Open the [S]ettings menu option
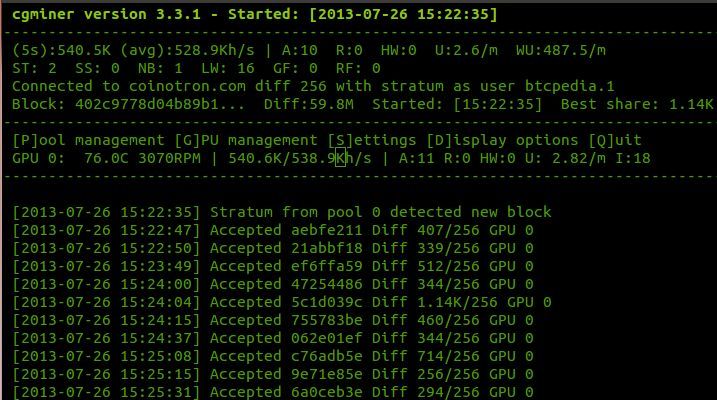 tap(374, 140)
